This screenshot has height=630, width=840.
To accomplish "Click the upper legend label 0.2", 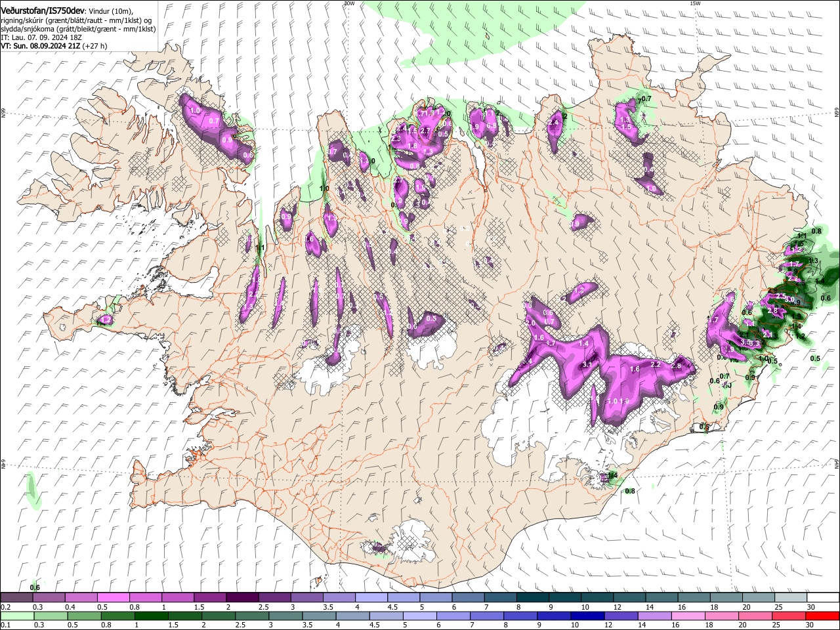I will (5, 607).
